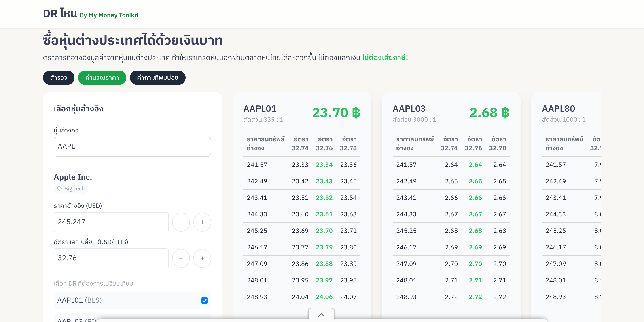Decrease reference price with minus button

point(181,222)
